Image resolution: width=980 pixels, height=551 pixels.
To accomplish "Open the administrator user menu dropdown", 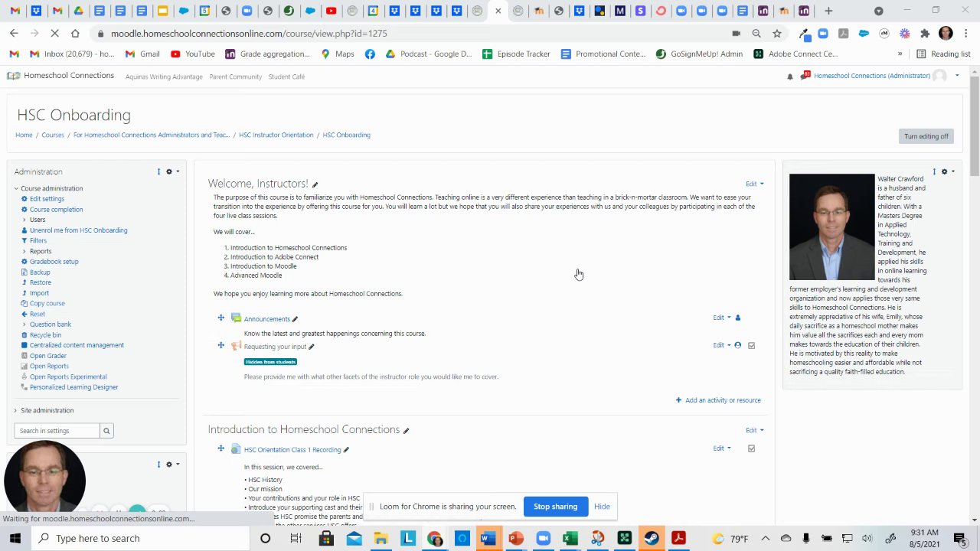I will 957,76.
